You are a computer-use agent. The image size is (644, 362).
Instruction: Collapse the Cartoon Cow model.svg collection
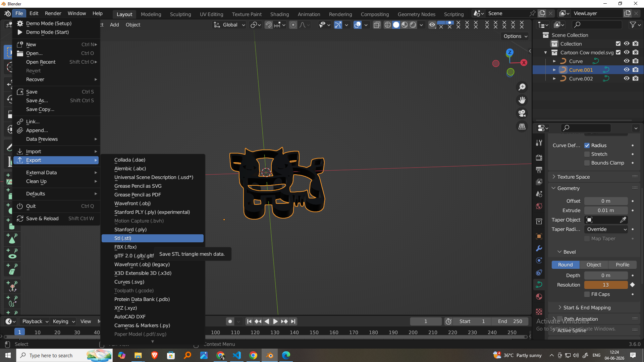point(545,53)
